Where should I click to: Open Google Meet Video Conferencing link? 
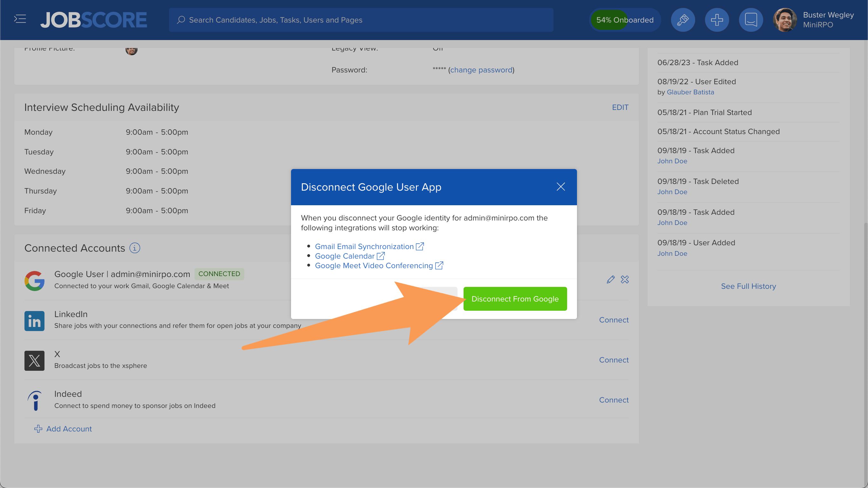point(374,266)
